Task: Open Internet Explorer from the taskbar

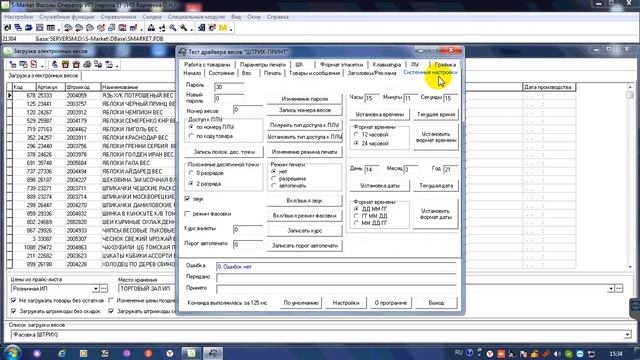Action: point(62,353)
